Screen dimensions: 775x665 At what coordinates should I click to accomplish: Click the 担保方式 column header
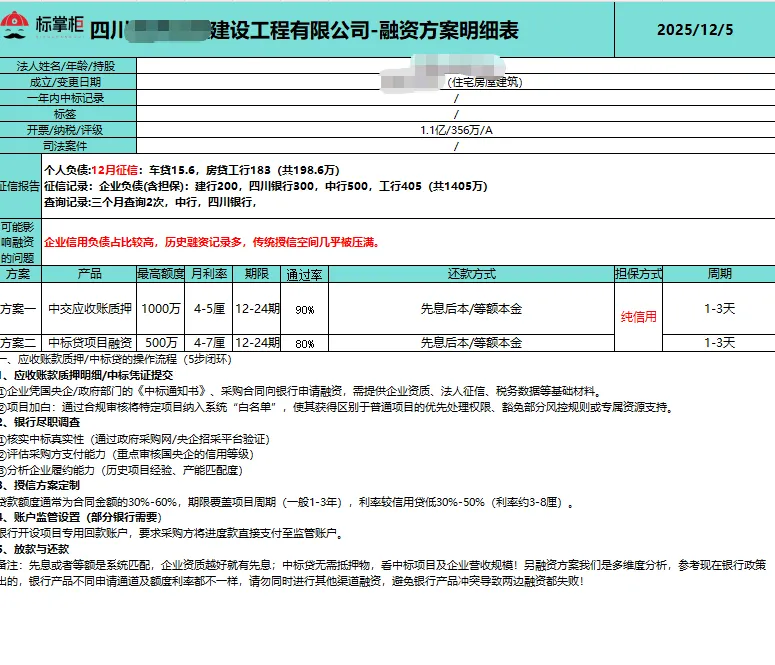[639, 274]
